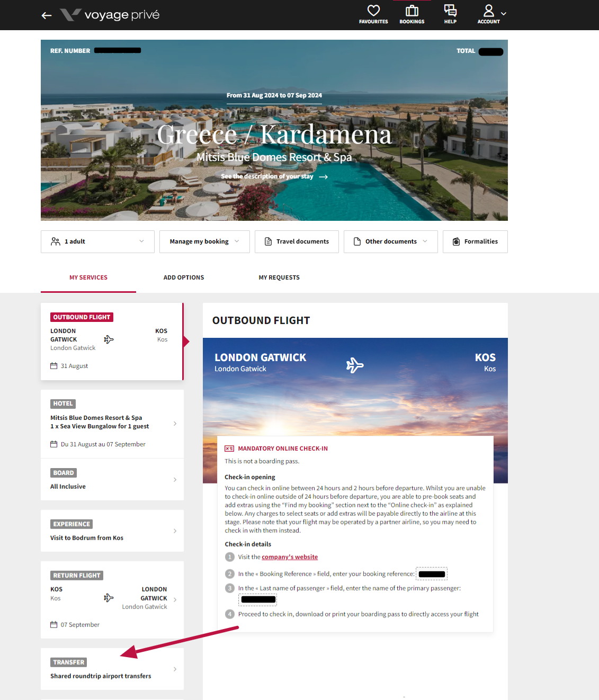
Task: Select the Return Flight card
Action: (112, 599)
